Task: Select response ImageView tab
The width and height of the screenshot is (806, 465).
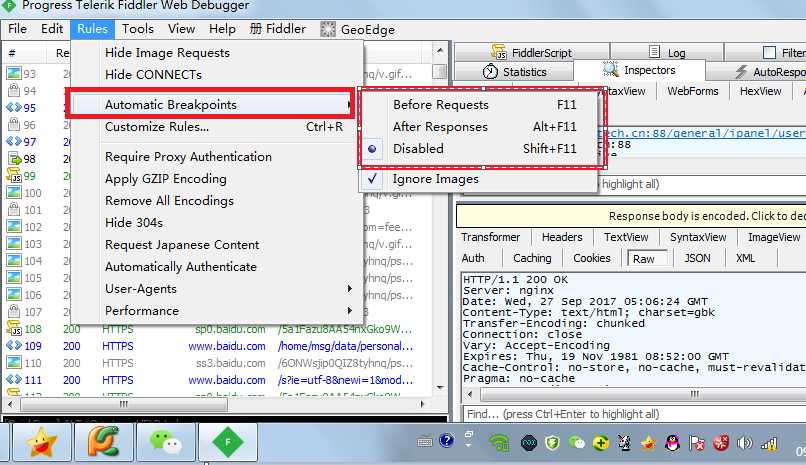Action: click(x=774, y=237)
